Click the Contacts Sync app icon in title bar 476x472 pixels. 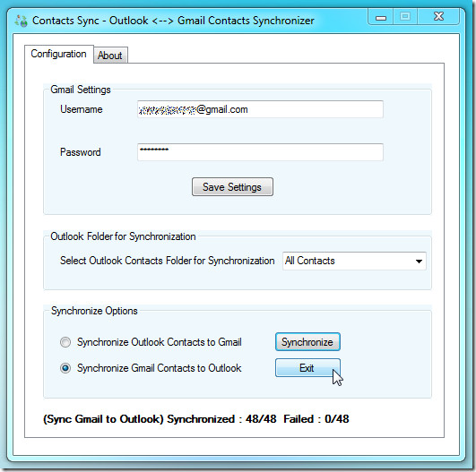click(21, 21)
